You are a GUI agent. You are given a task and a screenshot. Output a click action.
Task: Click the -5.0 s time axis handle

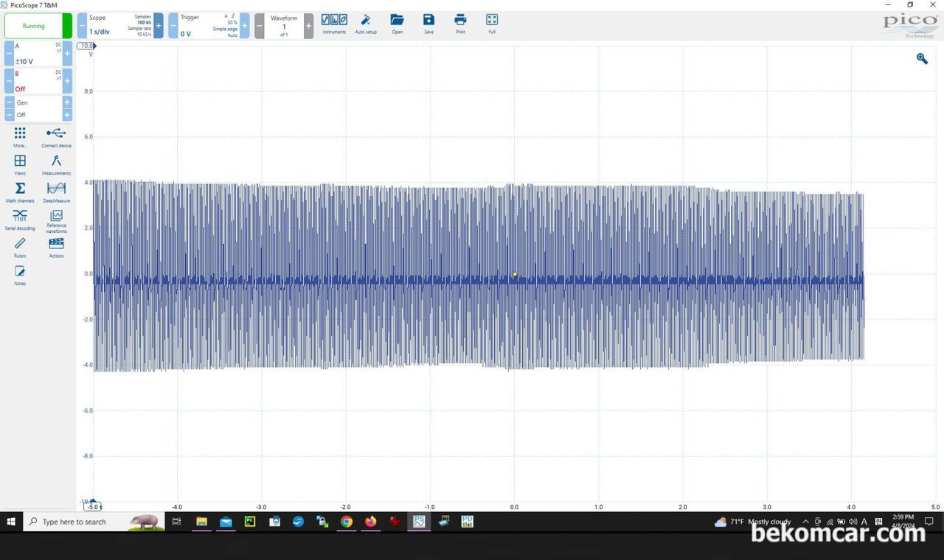94,505
